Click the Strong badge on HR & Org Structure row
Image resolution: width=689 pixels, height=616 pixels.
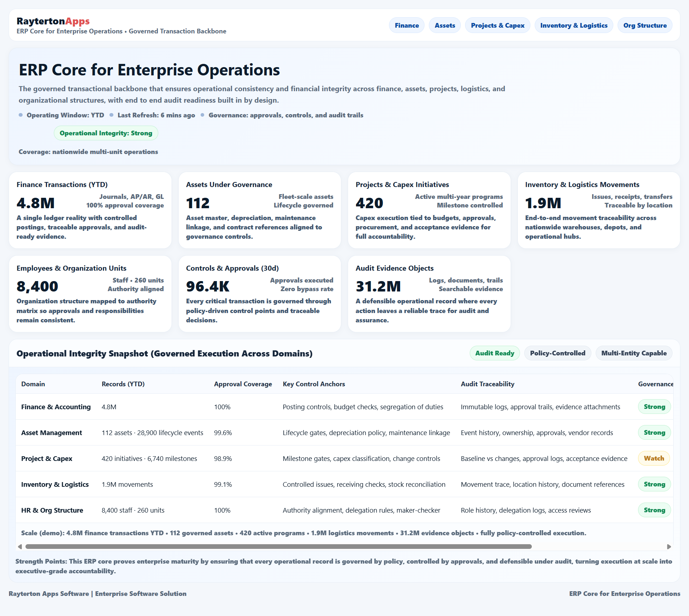tap(654, 510)
